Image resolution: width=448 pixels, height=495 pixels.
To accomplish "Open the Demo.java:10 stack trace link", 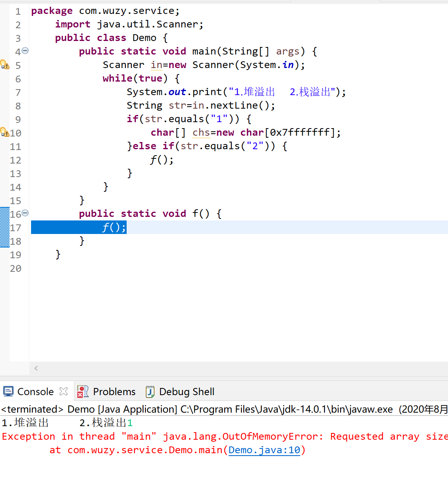I will click(x=264, y=450).
